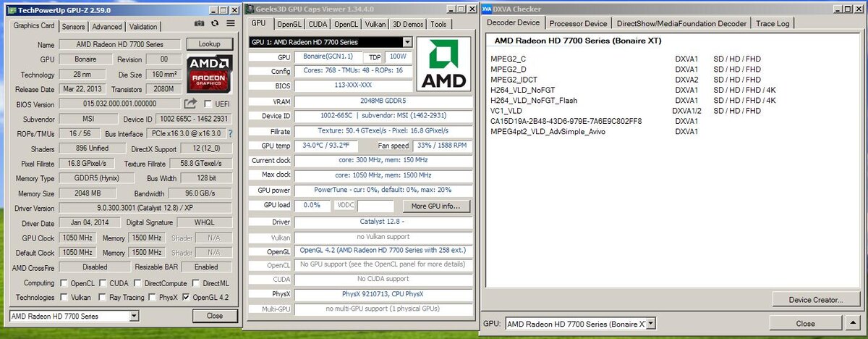
Task: Click the GPU-Z Name field value
Action: coord(120,44)
